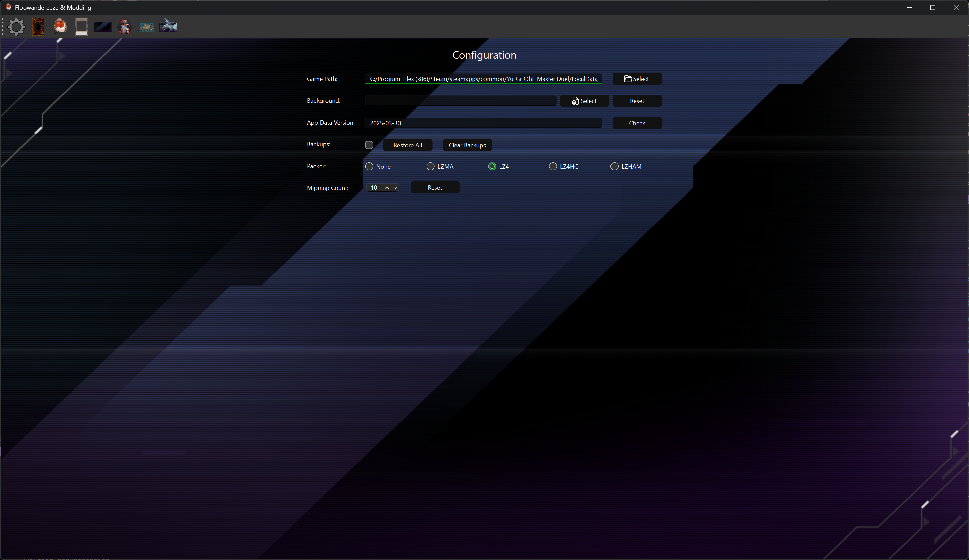This screenshot has width=969, height=560.
Task: Click the Game Path label
Action: [x=322, y=79]
